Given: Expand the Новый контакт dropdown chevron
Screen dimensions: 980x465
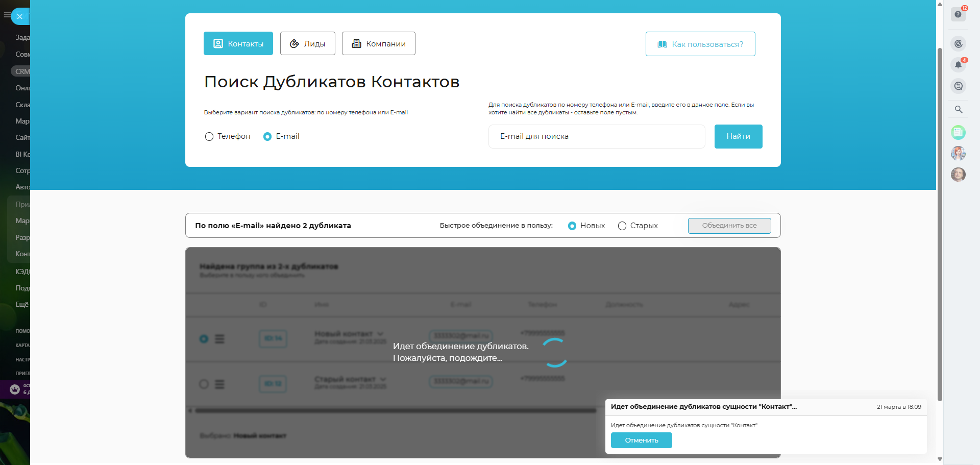Looking at the screenshot, I should 380,334.
